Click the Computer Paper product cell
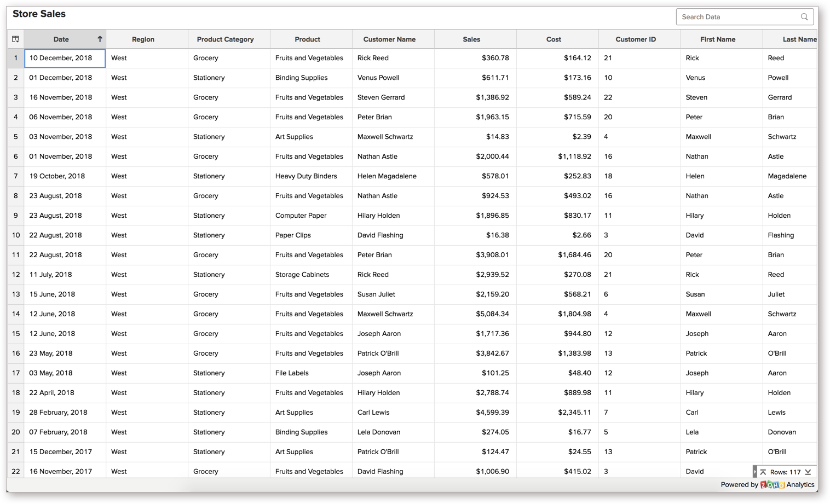 tap(311, 216)
